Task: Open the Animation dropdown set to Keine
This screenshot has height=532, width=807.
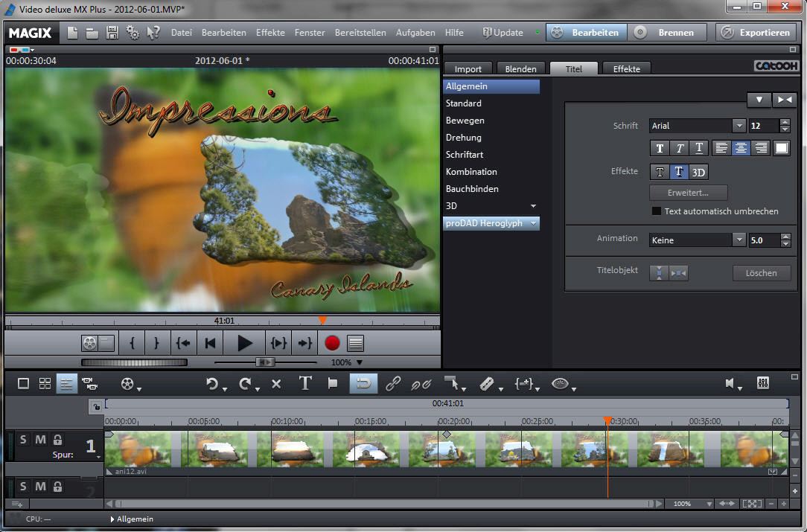Action: pos(739,240)
